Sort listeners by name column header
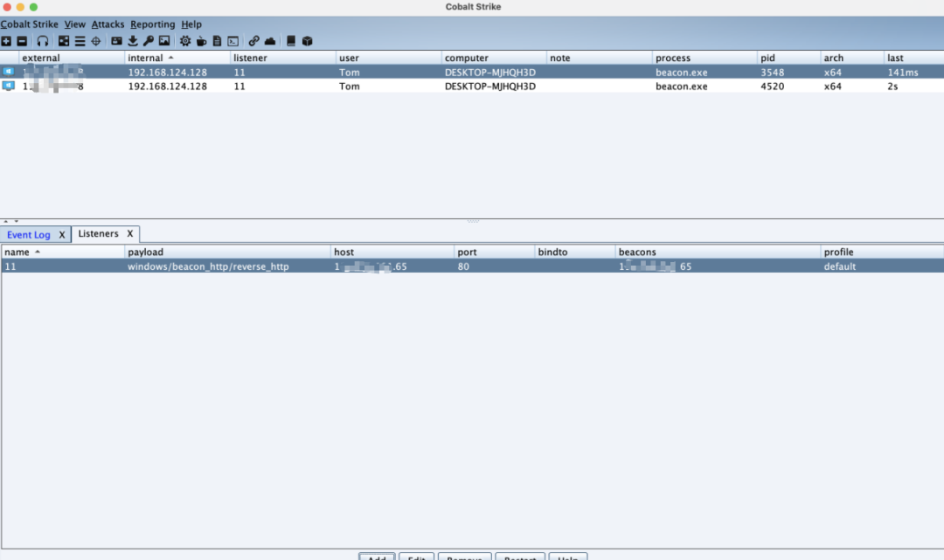Viewport: 944px width, 560px height. pyautogui.click(x=63, y=252)
